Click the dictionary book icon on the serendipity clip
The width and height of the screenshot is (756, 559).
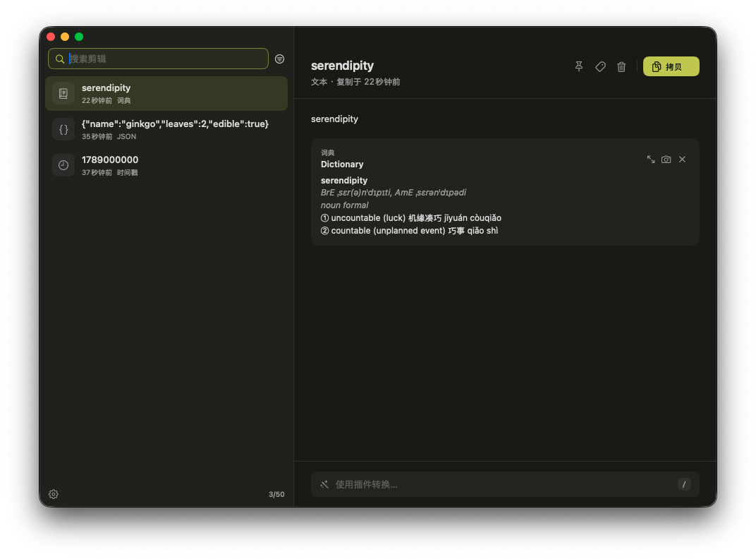click(63, 94)
